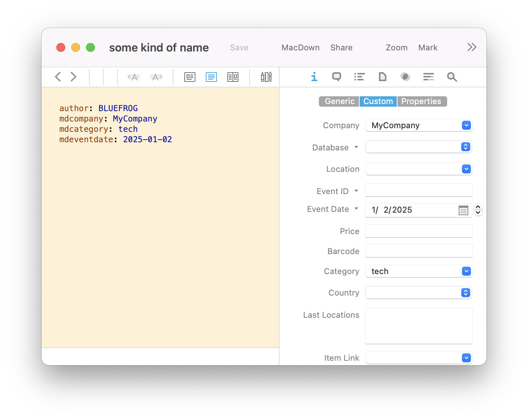Increase text size with larger A icon
The width and height of the screenshot is (528, 420).
click(x=156, y=77)
